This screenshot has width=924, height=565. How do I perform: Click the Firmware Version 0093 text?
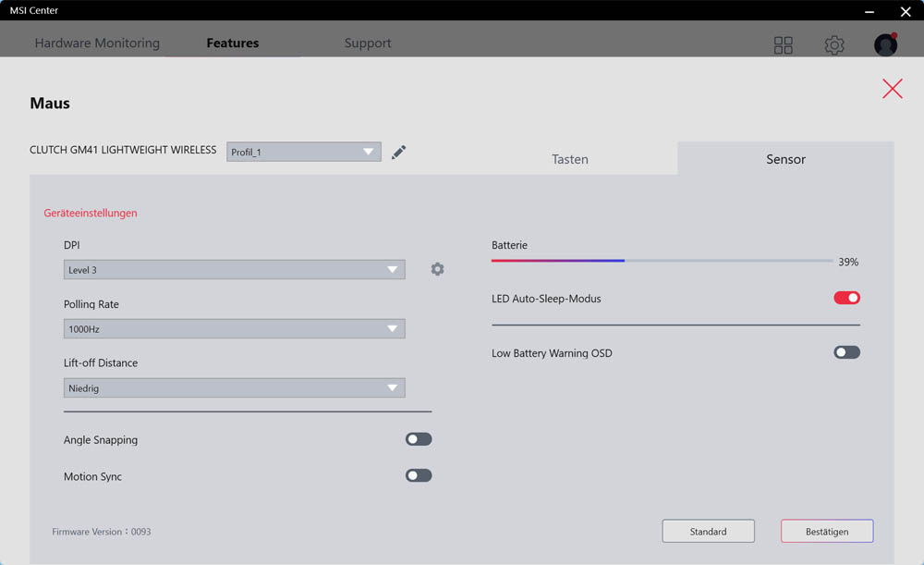(102, 532)
